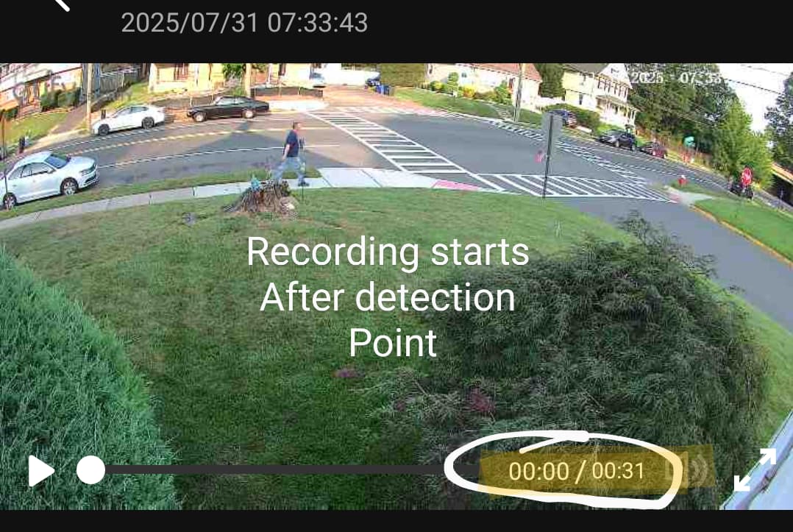Click the hand-drawn white circle annotation
Screen dimensions: 793x532
click(x=563, y=469)
